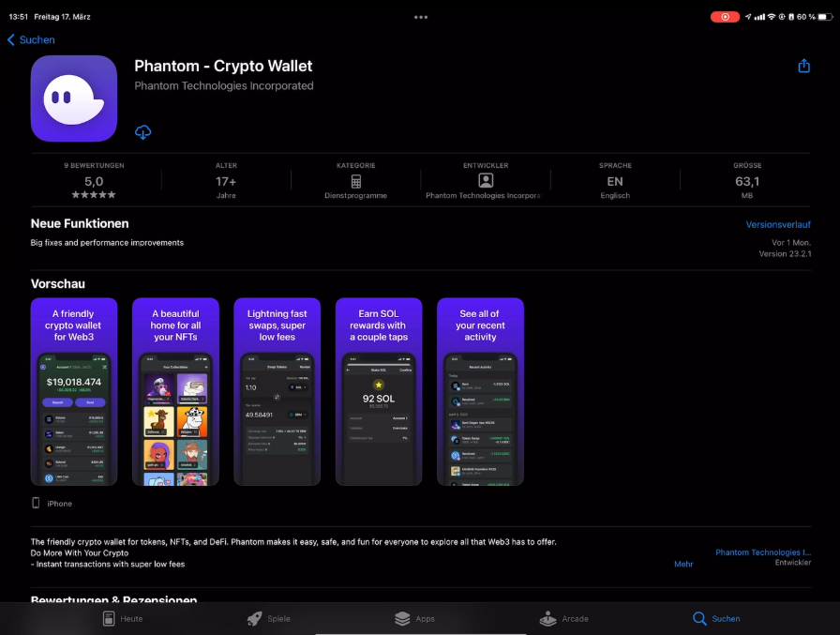Switch to Heute tab
Viewport: 840px width, 635px height.
click(x=123, y=618)
